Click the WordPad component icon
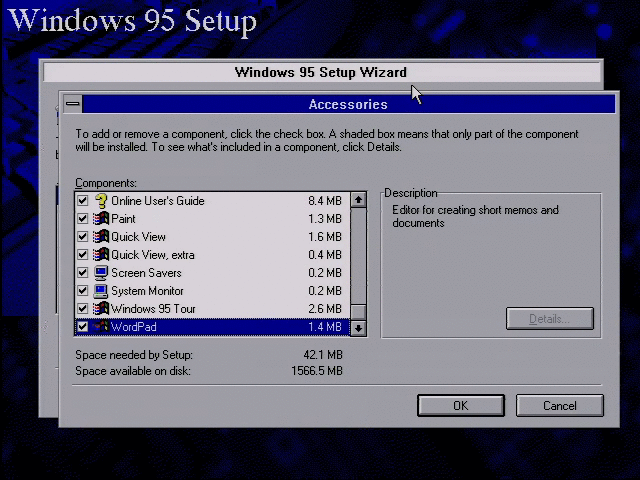This screenshot has width=640, height=480. tap(101, 327)
